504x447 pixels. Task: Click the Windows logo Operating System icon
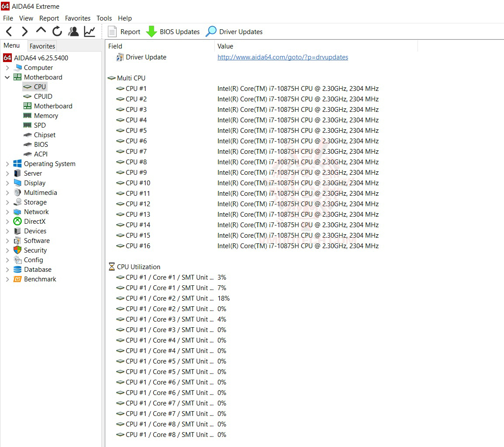tap(17, 164)
